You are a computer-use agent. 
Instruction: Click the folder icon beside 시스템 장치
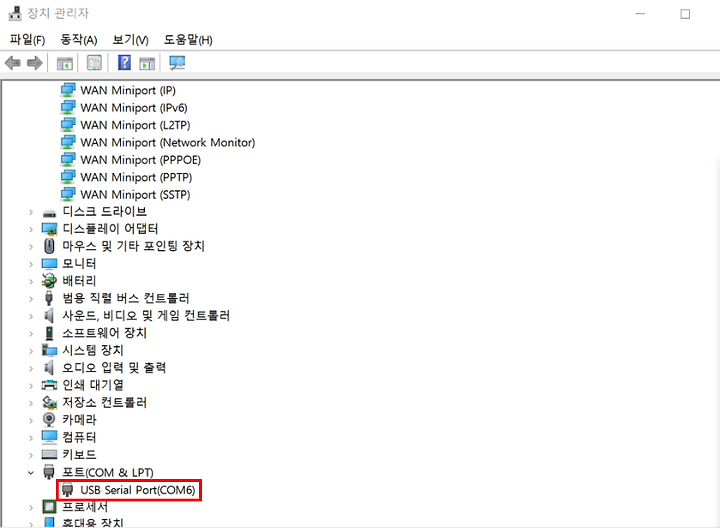(x=49, y=350)
